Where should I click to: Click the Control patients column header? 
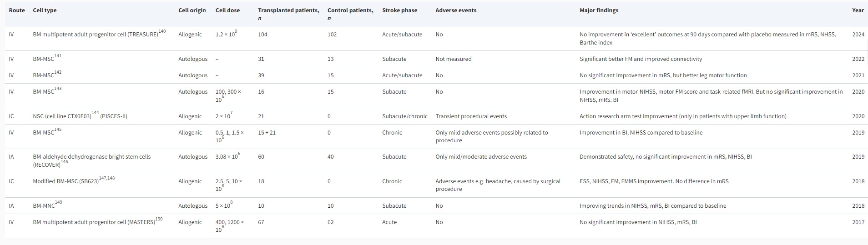click(350, 10)
